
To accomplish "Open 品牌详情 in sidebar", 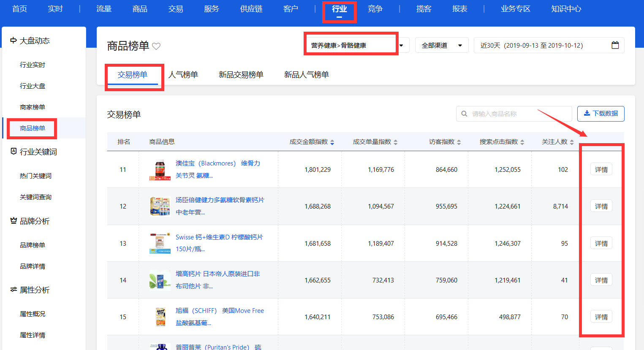I will pyautogui.click(x=33, y=266).
